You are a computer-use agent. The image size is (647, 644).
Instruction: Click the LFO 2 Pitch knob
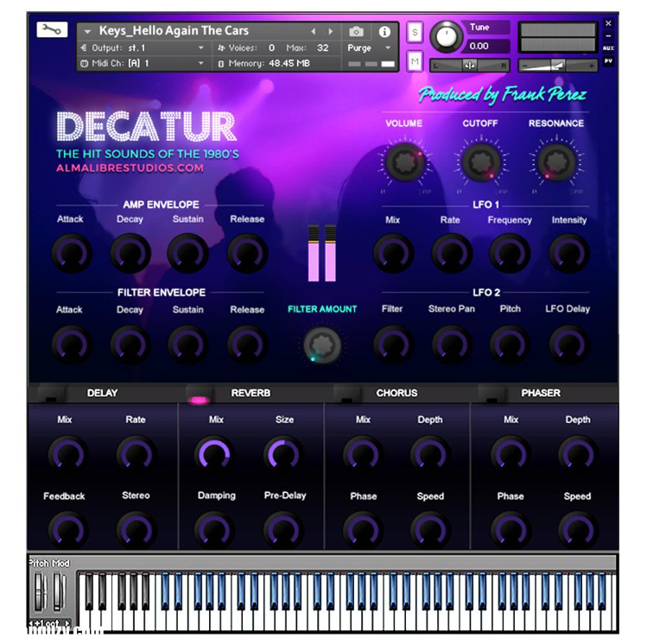[510, 344]
